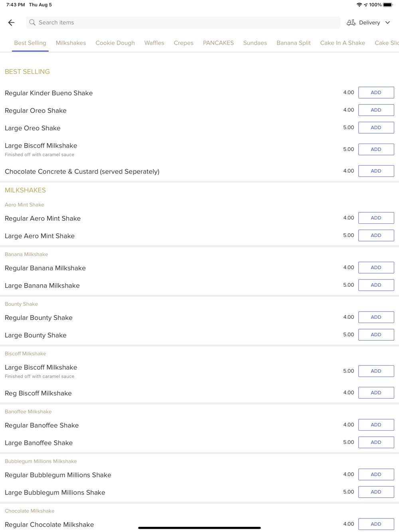Tap the delivery scooter icon
Image resolution: width=399 pixels, height=532 pixels.
pos(351,23)
